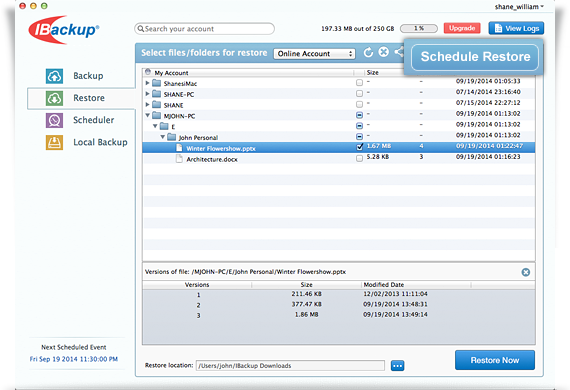
Task: Click the Restore Now button
Action: click(x=495, y=360)
